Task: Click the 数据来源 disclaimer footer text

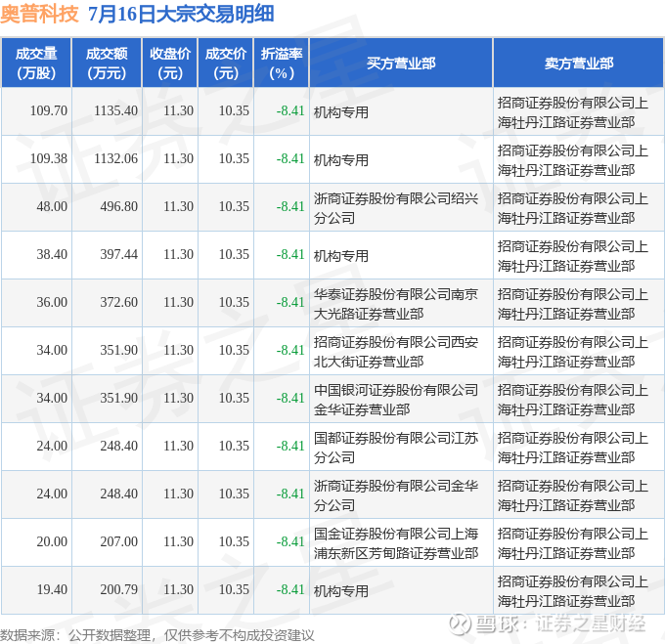Action: tap(157, 635)
